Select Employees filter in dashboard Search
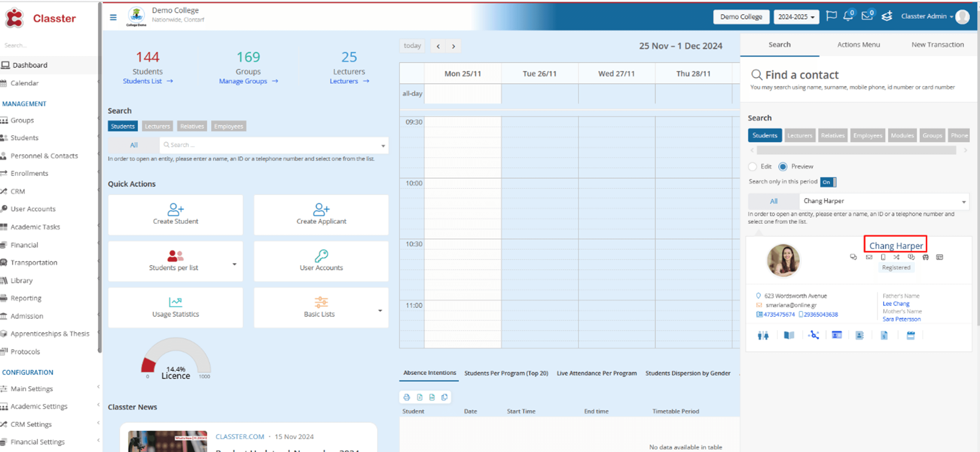This screenshot has width=980, height=452. (x=228, y=126)
